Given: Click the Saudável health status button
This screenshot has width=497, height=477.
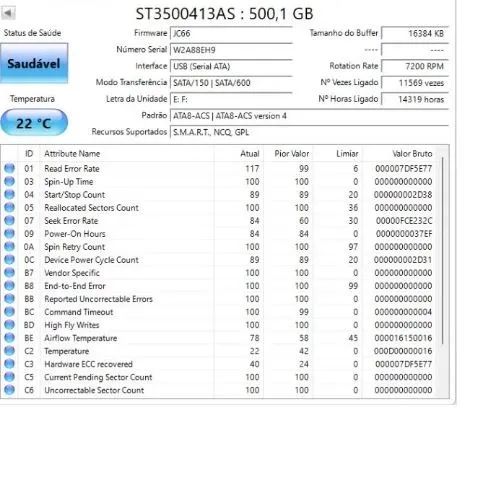Looking at the screenshot, I should (34, 63).
